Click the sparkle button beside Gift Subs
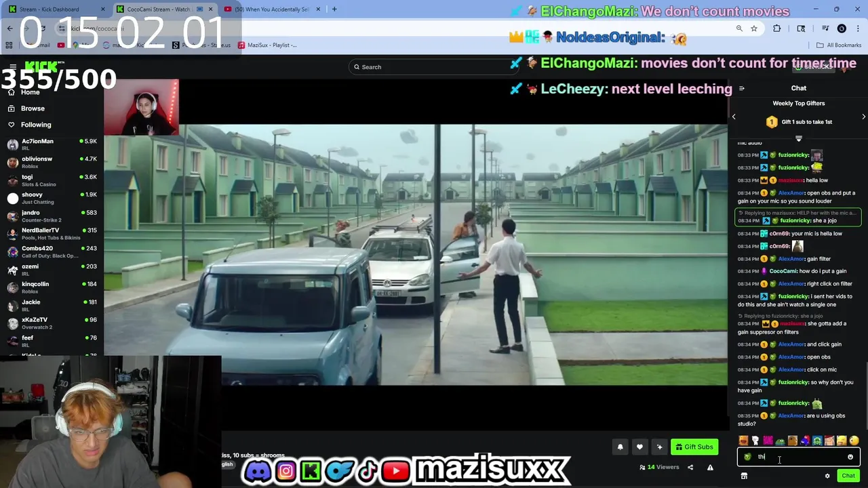The image size is (868, 488). (659, 447)
